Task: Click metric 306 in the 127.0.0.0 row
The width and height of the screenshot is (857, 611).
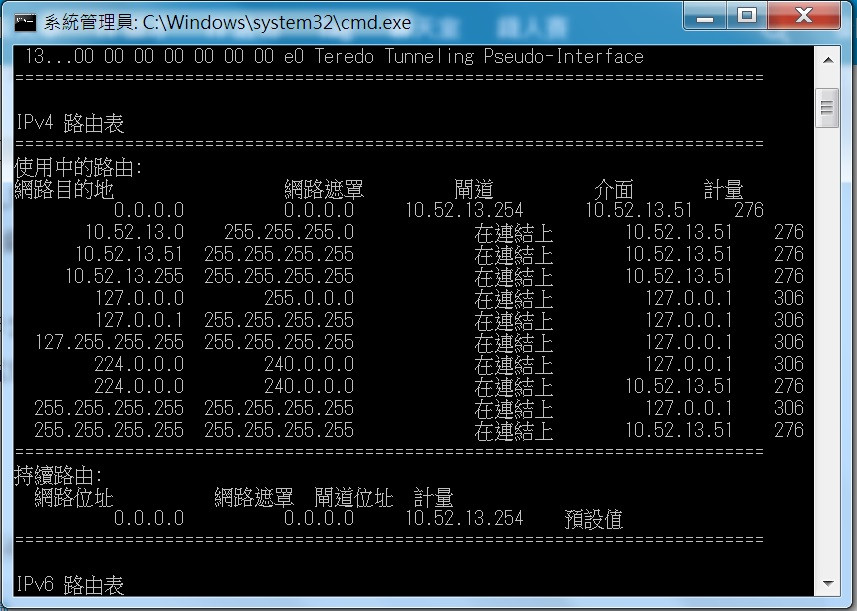Action: tap(789, 298)
